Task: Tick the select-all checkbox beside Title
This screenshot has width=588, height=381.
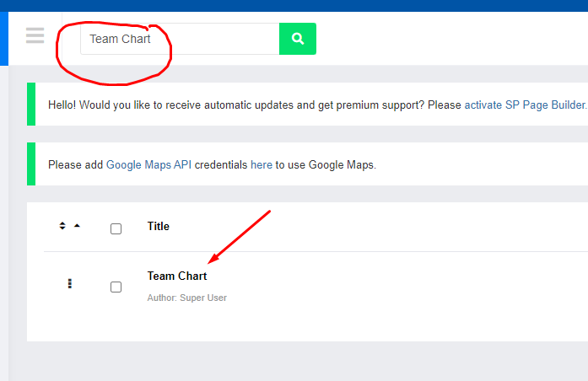Action: (116, 228)
